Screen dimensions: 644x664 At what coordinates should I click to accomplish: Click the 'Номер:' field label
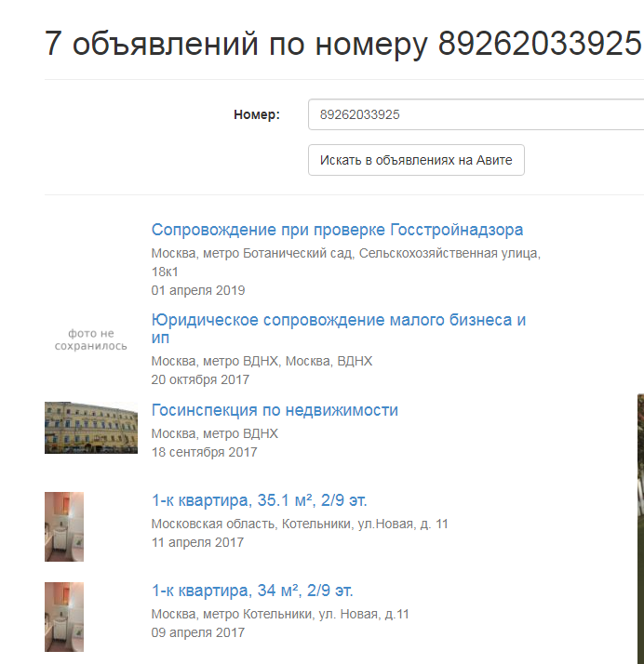[257, 115]
